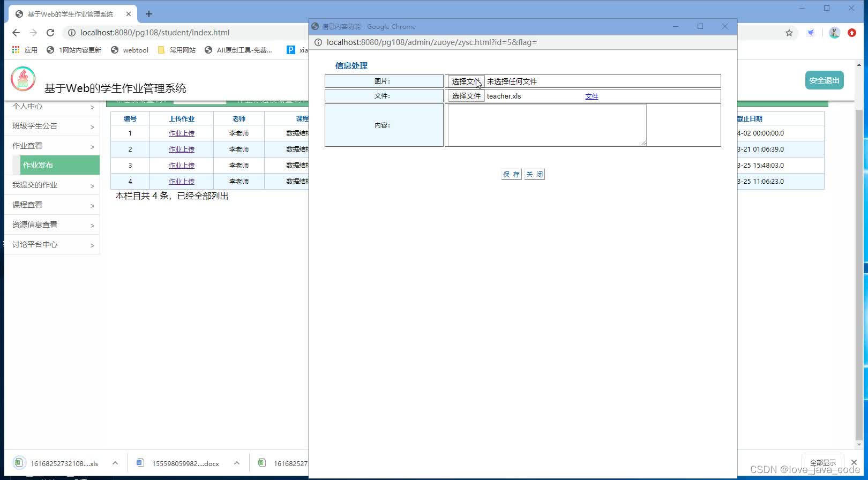Open the Chrome profile avatar
This screenshot has width=868, height=480.
(x=834, y=33)
